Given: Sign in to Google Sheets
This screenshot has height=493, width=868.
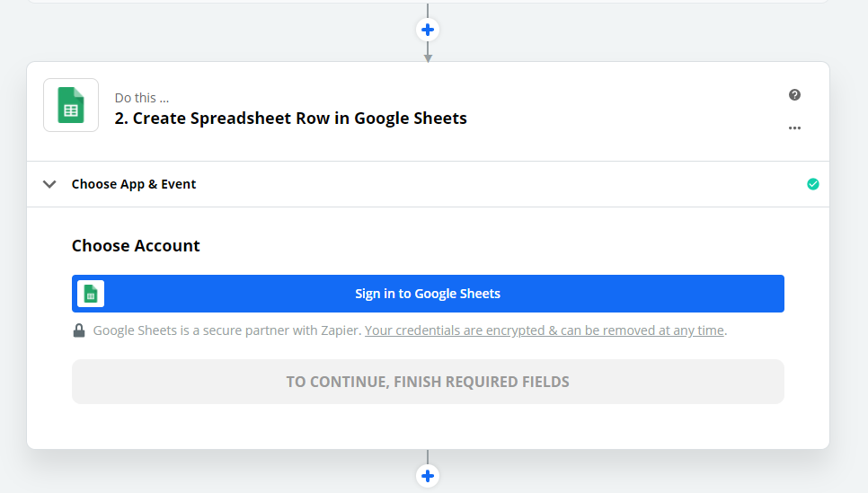Looking at the screenshot, I should 428,294.
